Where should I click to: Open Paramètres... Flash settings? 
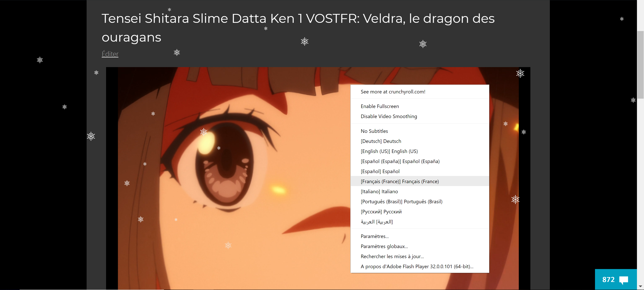420,236
